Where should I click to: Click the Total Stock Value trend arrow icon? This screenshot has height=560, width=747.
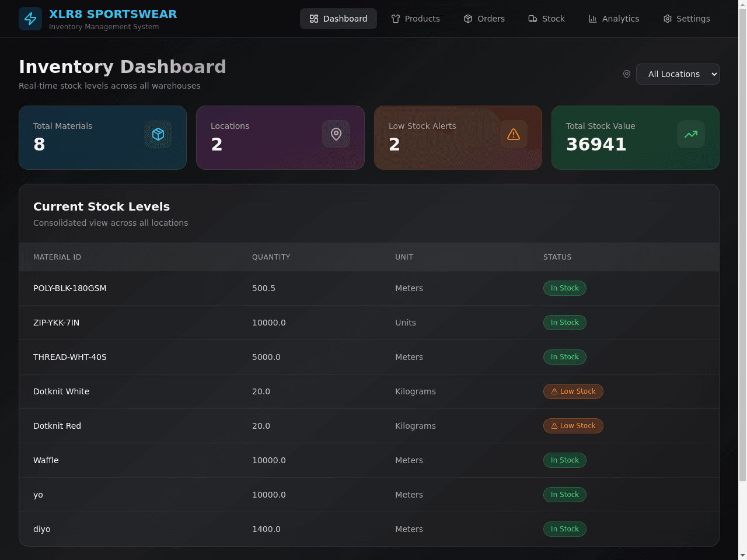[x=691, y=134]
